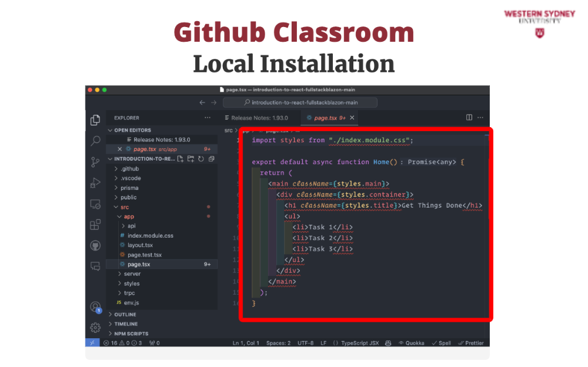The height and width of the screenshot is (367, 588).
Task: Refresh the explorer file tree
Action: coord(201,159)
